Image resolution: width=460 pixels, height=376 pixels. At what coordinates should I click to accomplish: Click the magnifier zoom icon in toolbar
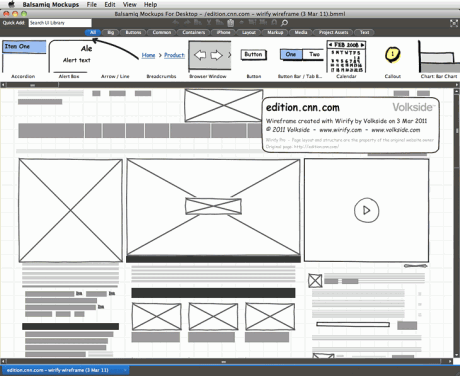coord(284,23)
